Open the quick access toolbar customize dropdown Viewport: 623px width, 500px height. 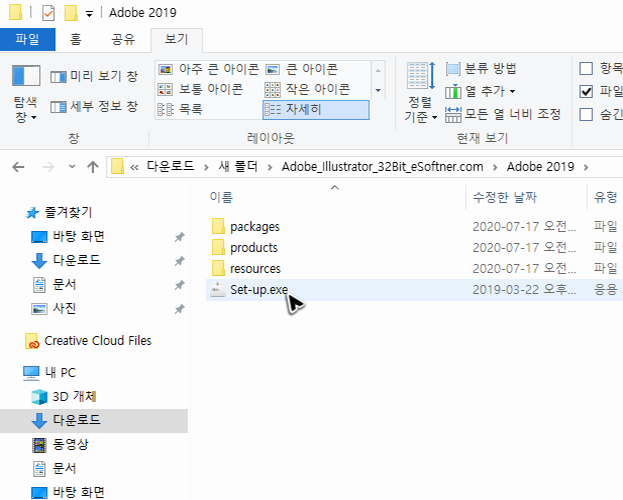click(x=89, y=14)
